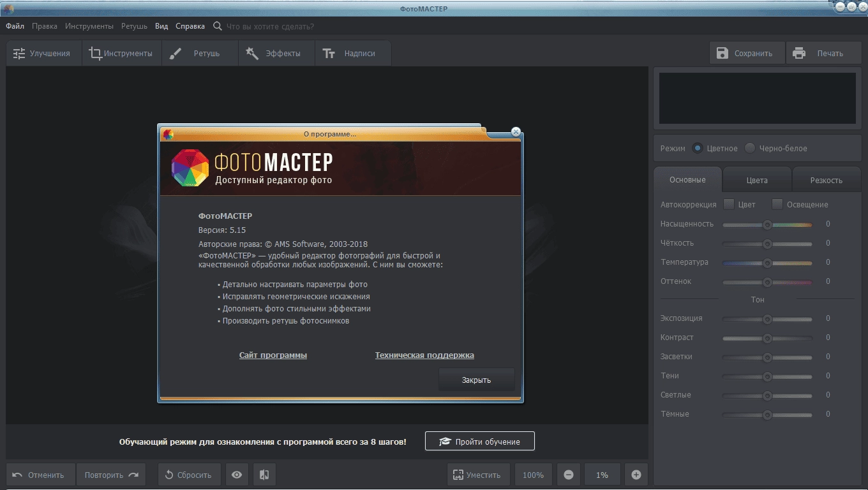Open the Файл menu
Image resolution: width=868 pixels, height=490 pixels.
tap(15, 26)
